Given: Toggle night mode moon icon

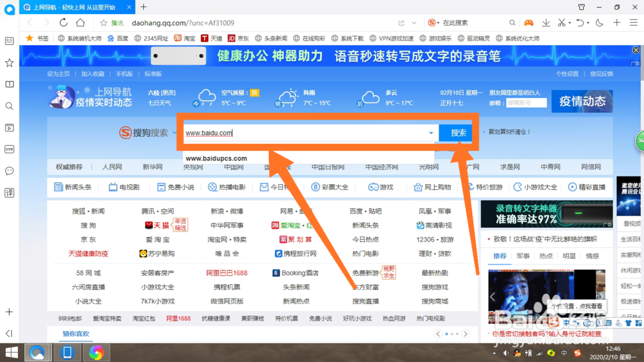Looking at the screenshot, I should [599, 23].
